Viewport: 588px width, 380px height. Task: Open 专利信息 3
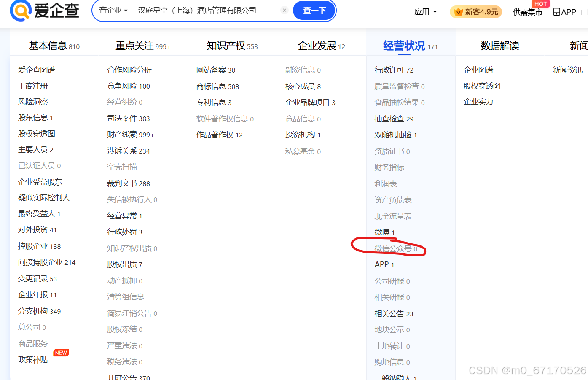[214, 102]
